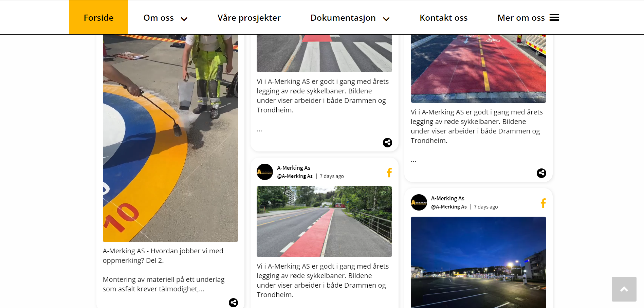Open the blue and yellow circle marking video
Image resolution: width=644 pixels, height=308 pixels.
click(170, 138)
